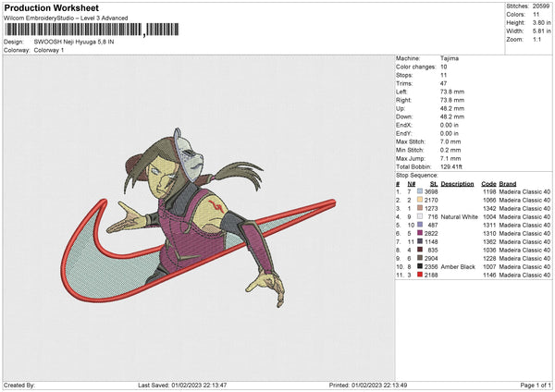Click the 'Last Saved' timestamp in footer
This screenshot has width=555, height=392.
pyautogui.click(x=182, y=385)
